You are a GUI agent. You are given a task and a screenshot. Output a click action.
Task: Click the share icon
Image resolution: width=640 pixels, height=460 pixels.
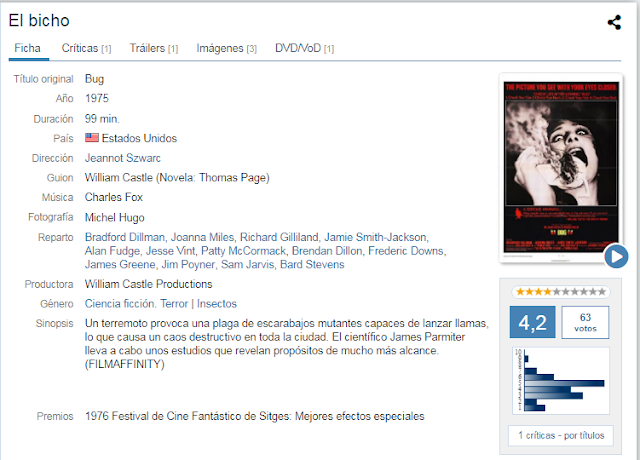pyautogui.click(x=614, y=22)
